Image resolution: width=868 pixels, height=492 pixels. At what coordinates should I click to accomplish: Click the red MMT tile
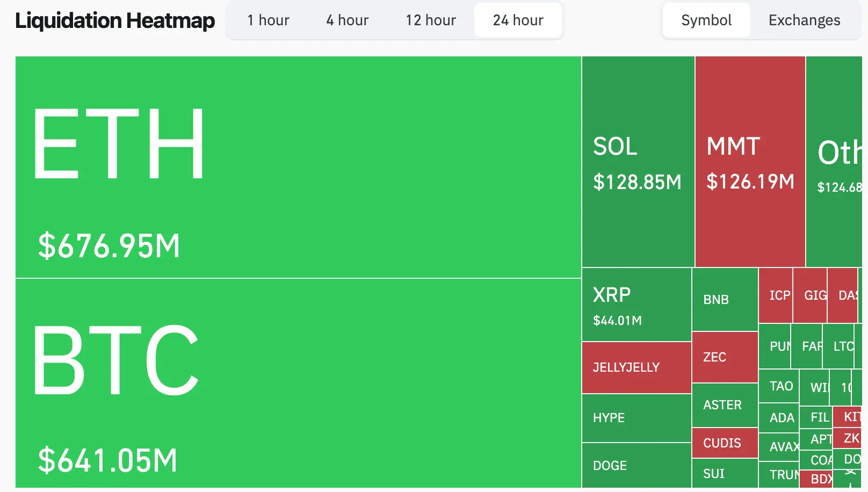tap(749, 161)
